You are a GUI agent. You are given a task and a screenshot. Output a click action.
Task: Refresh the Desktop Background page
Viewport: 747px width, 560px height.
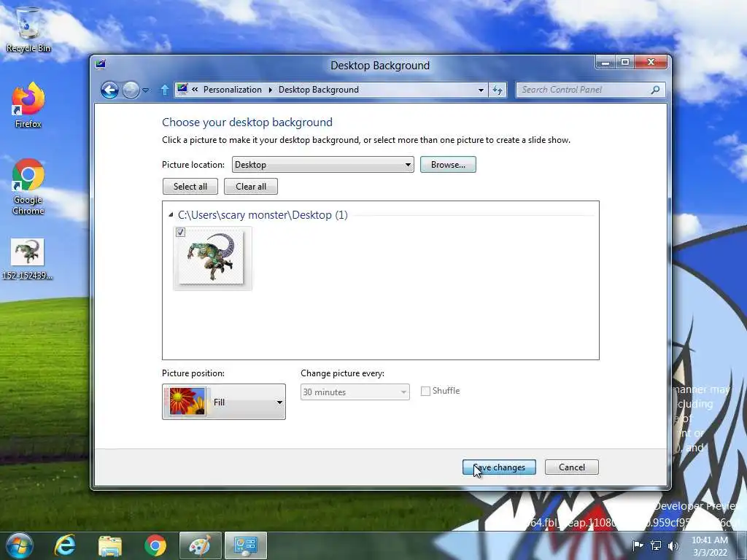tap(498, 90)
